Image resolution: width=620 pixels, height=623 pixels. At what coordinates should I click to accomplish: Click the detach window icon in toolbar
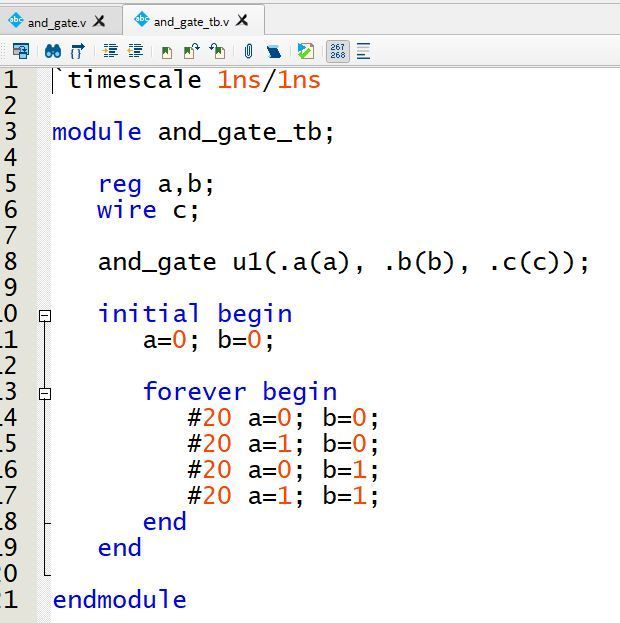pyautogui.click(x=21, y=51)
